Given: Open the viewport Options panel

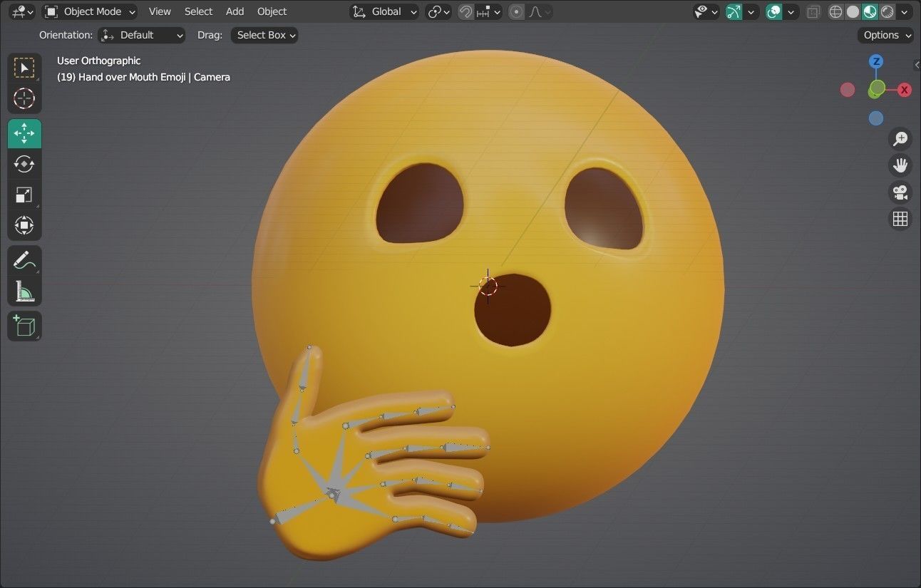Looking at the screenshot, I should (x=884, y=35).
